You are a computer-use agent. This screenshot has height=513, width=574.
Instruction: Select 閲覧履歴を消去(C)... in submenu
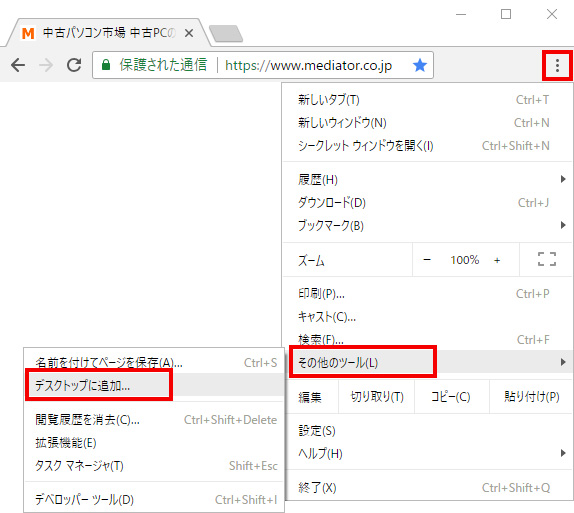point(154,420)
